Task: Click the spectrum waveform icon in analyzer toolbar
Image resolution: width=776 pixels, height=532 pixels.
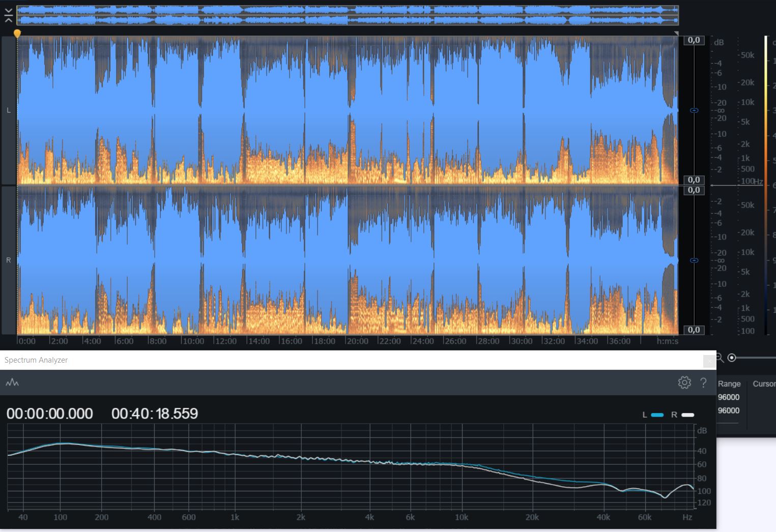Action: [x=12, y=382]
